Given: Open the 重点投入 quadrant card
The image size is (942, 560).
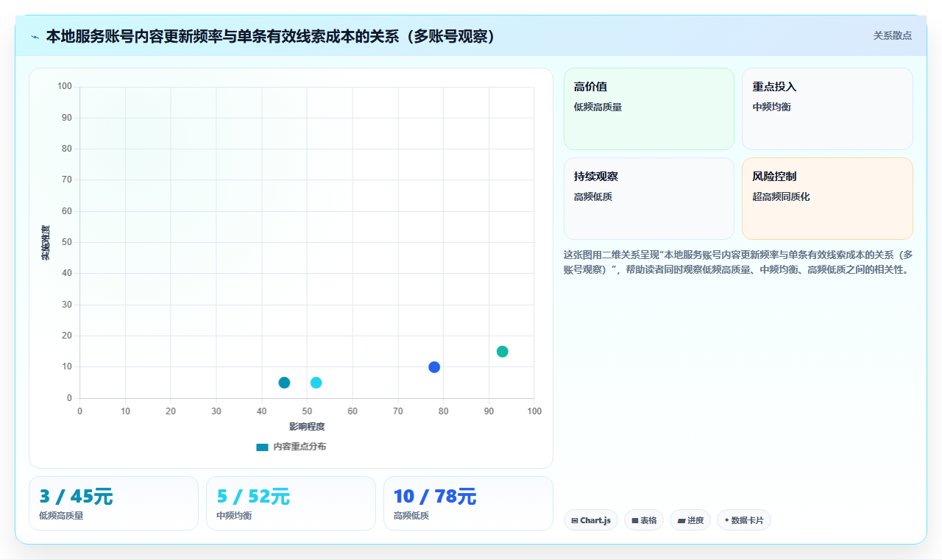Looking at the screenshot, I should (x=827, y=109).
